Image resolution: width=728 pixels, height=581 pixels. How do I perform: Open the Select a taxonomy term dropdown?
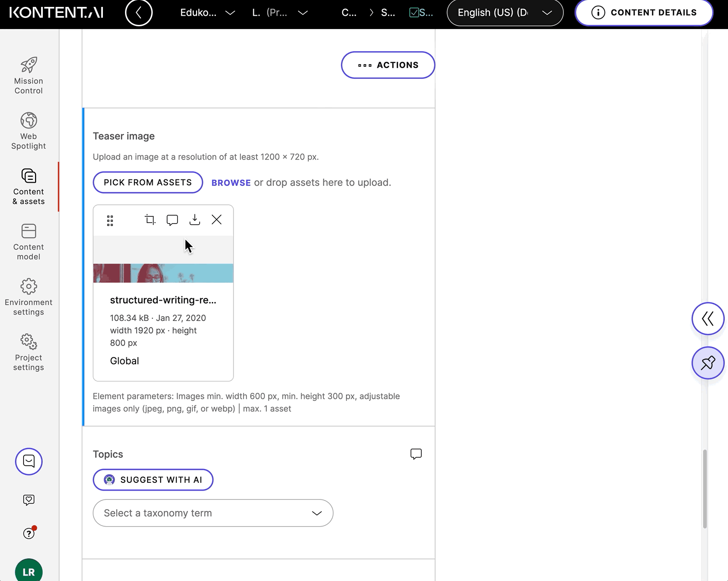tap(213, 513)
